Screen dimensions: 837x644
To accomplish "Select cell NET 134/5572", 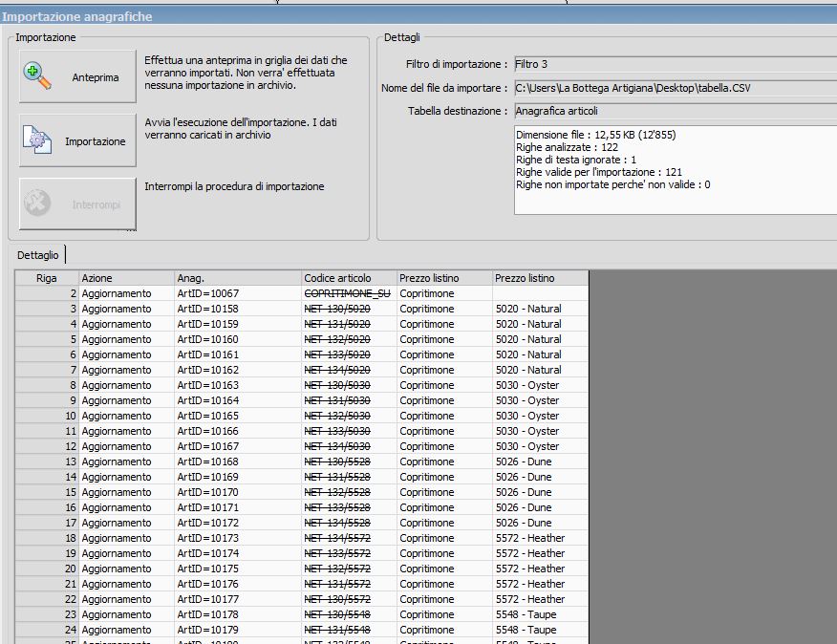I will tap(349, 538).
